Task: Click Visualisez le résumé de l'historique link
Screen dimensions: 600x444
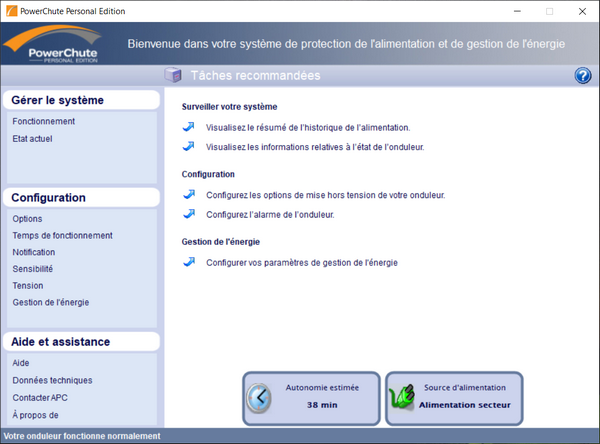Action: click(x=308, y=127)
